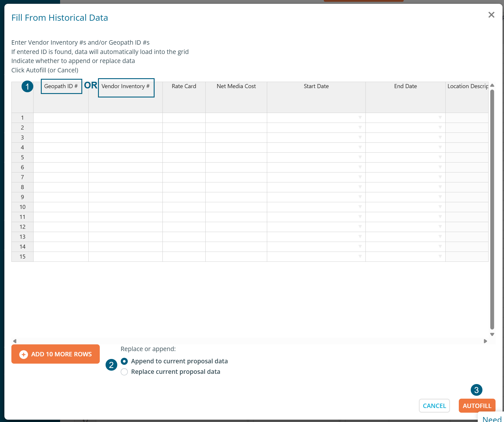Click the step 3 circle badge
The width and height of the screenshot is (504, 422).
[x=476, y=390]
